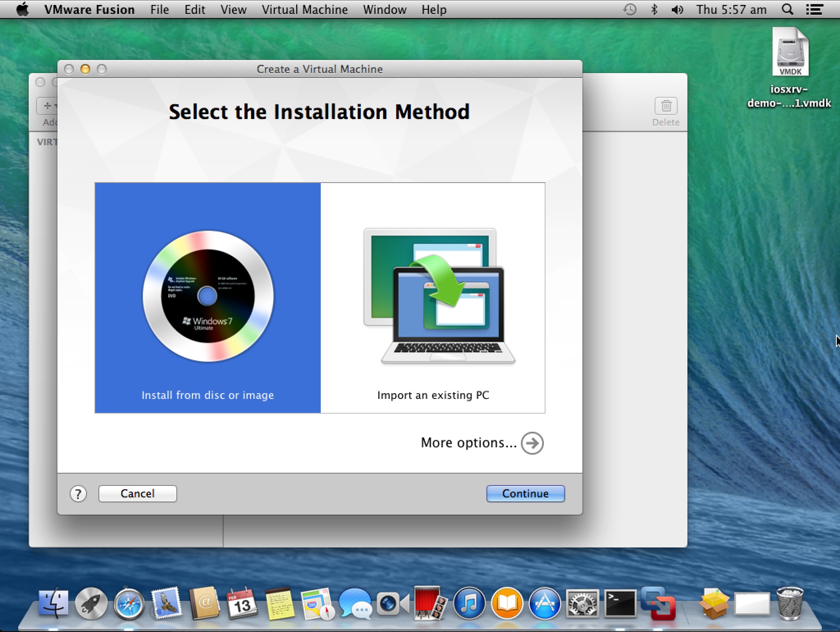Viewport: 840px width, 632px height.
Task: Open the Apple menu
Action: point(23,9)
